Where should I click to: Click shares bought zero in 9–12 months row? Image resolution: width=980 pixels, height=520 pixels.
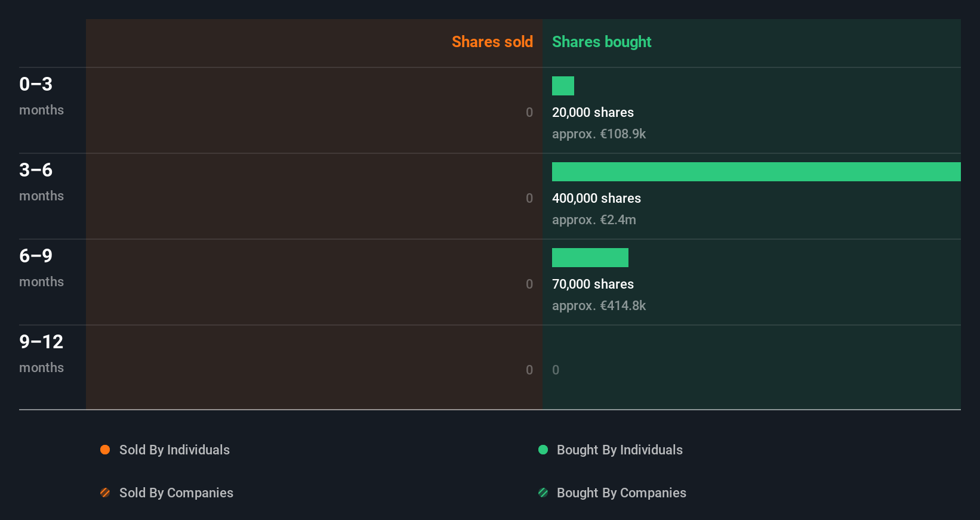coord(556,370)
